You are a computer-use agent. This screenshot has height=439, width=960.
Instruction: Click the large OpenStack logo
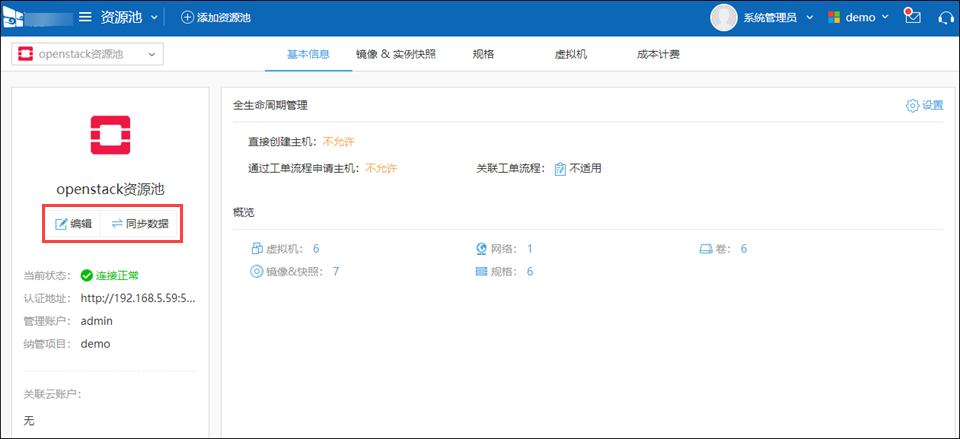click(x=110, y=134)
